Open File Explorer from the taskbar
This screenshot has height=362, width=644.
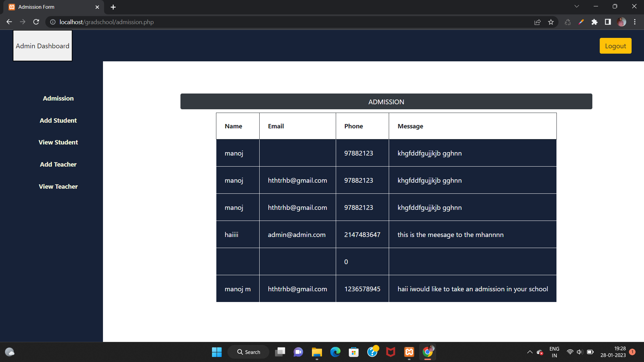click(317, 352)
